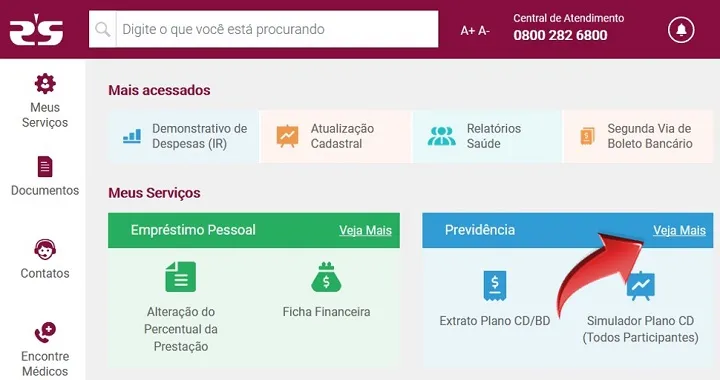Open Meus Serviços gear icon in sidebar
The image size is (720, 380).
coord(45,84)
